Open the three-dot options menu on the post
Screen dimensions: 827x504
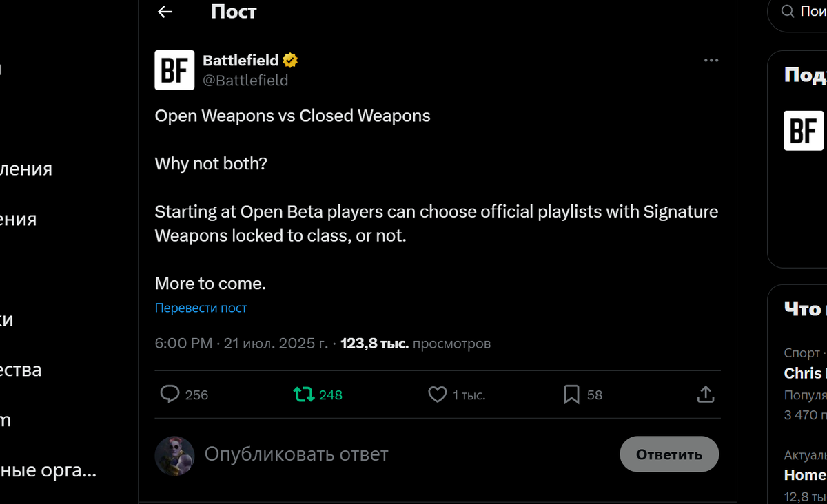click(x=711, y=60)
